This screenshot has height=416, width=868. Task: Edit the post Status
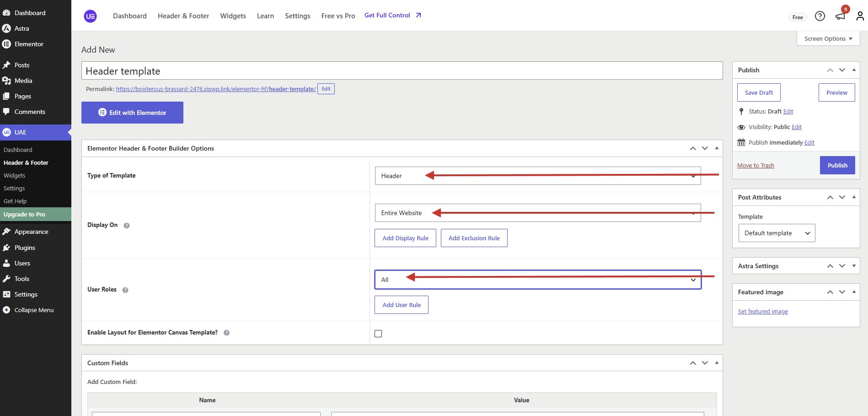(788, 112)
